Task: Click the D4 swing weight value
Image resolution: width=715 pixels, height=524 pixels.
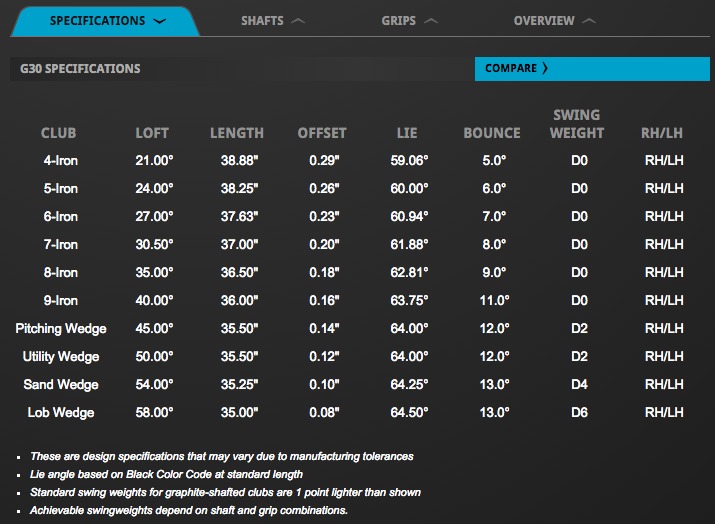Action: tap(579, 385)
